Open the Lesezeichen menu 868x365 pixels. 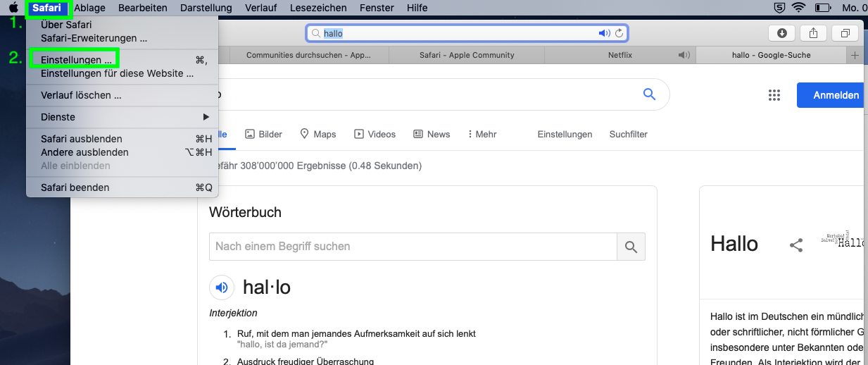coord(318,8)
